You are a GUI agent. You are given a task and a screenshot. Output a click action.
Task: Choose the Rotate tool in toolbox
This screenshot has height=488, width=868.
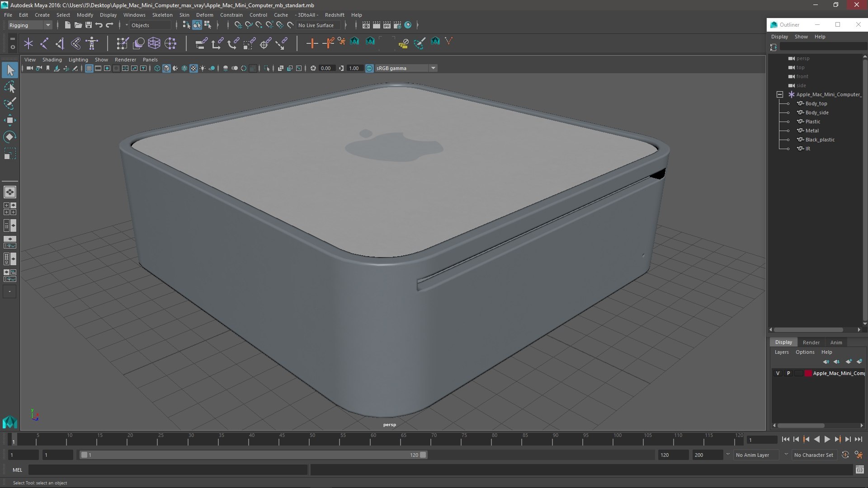click(10, 137)
